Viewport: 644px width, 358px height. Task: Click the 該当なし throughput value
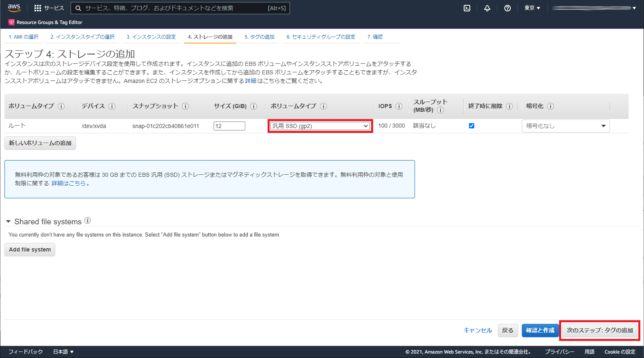[424, 126]
